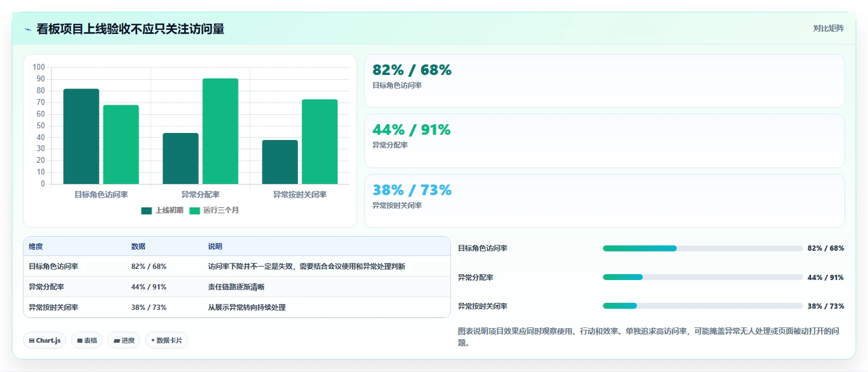Click the 异常分配率 label in the progress list

click(476, 277)
